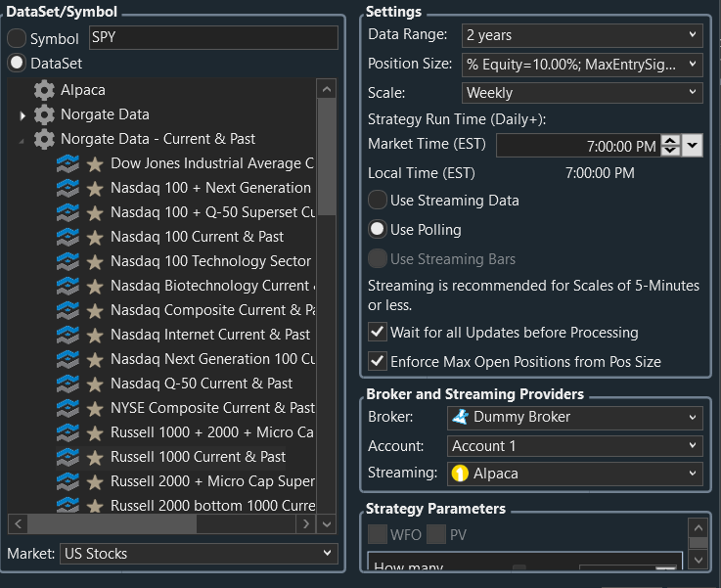Click the star icon next to Dow Jones Industrial Average
The width and height of the screenshot is (721, 588).
coord(95,163)
